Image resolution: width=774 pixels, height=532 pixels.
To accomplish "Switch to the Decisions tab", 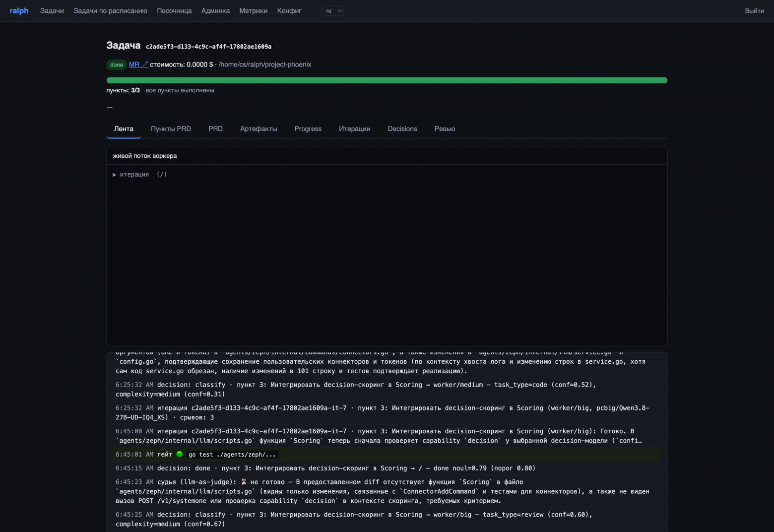I will pos(402,129).
